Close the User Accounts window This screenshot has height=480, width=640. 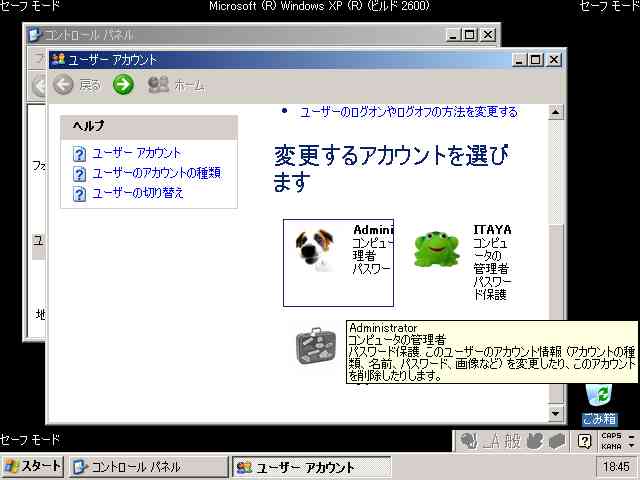coord(553,60)
